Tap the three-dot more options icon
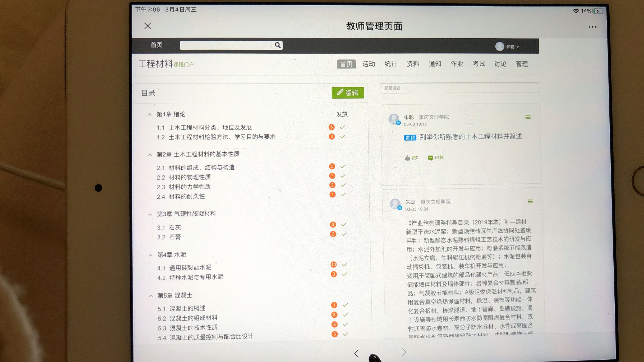 [592, 27]
